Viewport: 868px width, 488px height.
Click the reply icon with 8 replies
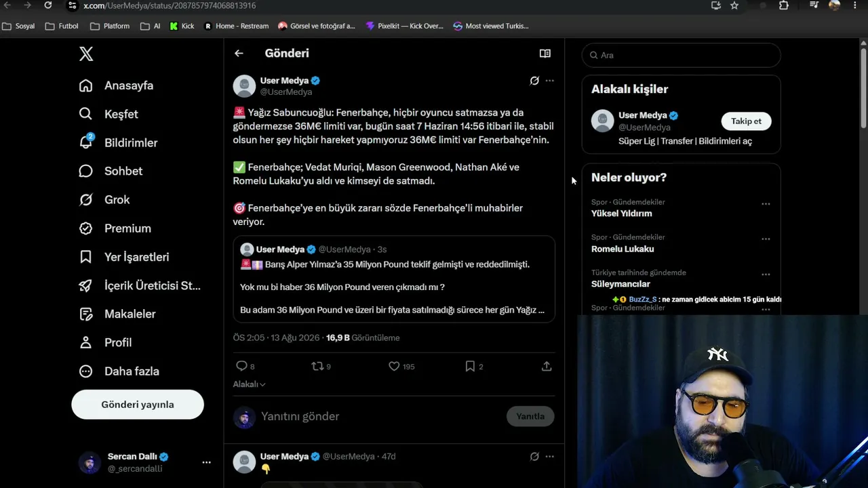245,366
